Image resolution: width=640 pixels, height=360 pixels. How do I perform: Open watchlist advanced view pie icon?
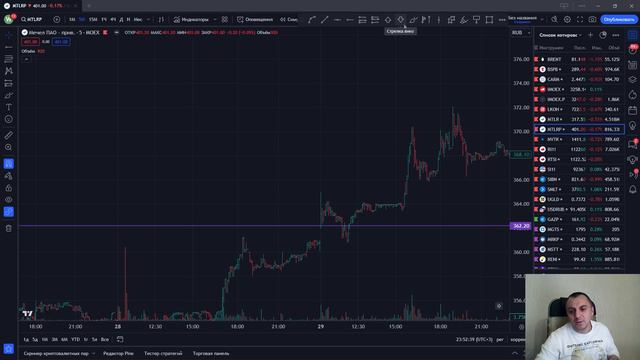click(603, 35)
